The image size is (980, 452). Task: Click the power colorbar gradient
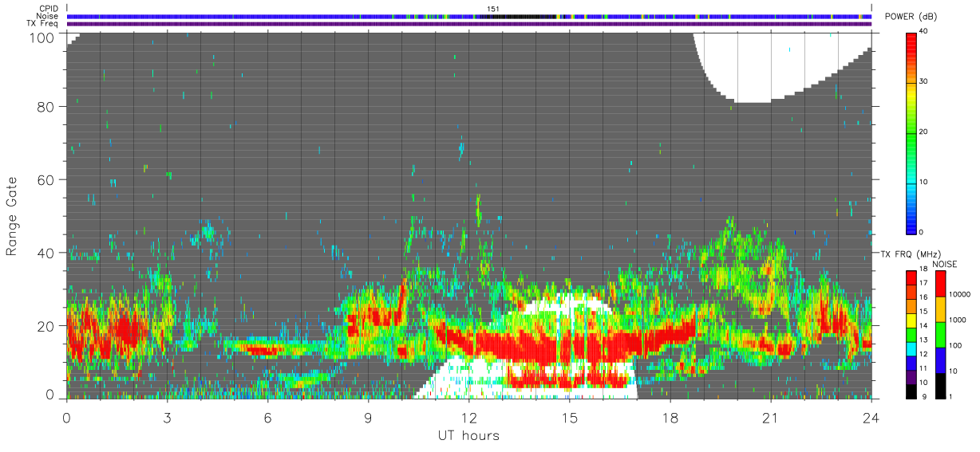pyautogui.click(x=911, y=132)
